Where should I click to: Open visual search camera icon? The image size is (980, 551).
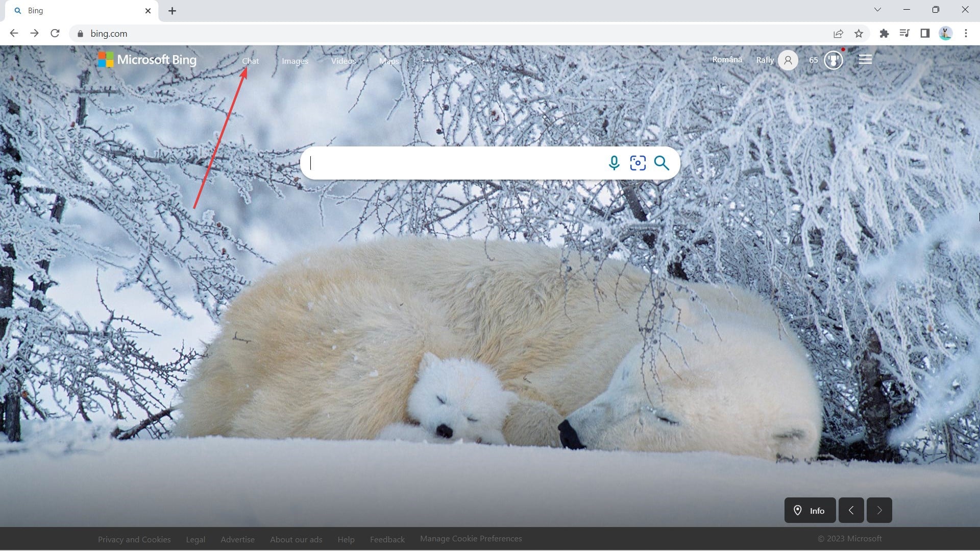point(638,163)
